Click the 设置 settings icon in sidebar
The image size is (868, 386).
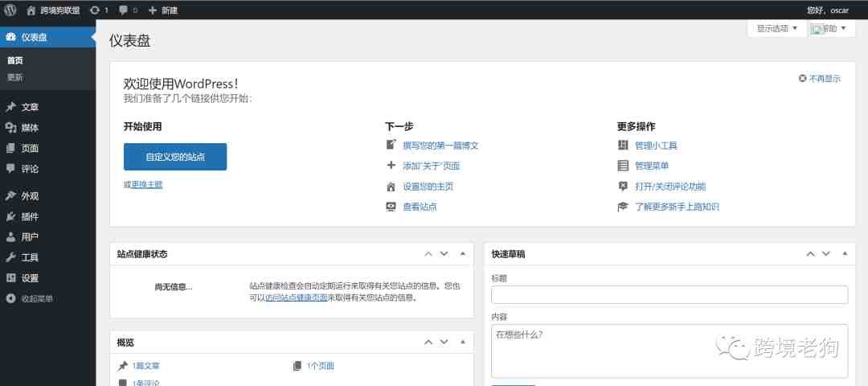point(10,277)
